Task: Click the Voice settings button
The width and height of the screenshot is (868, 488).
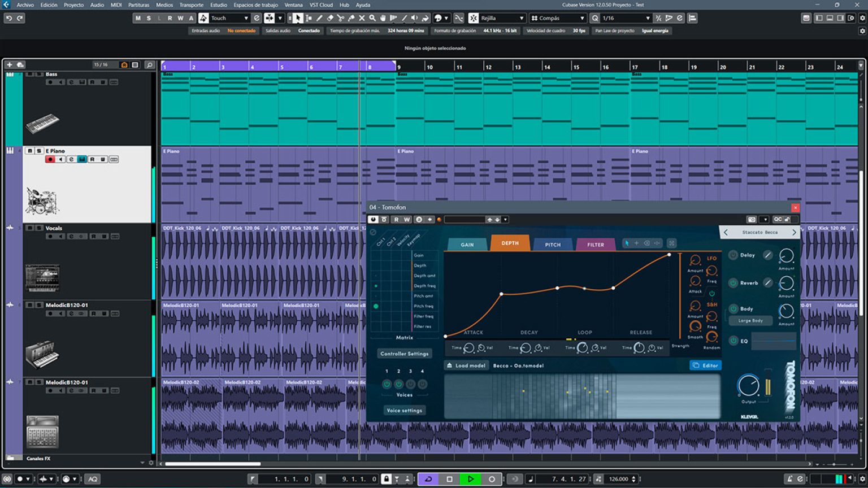Action: (x=404, y=411)
